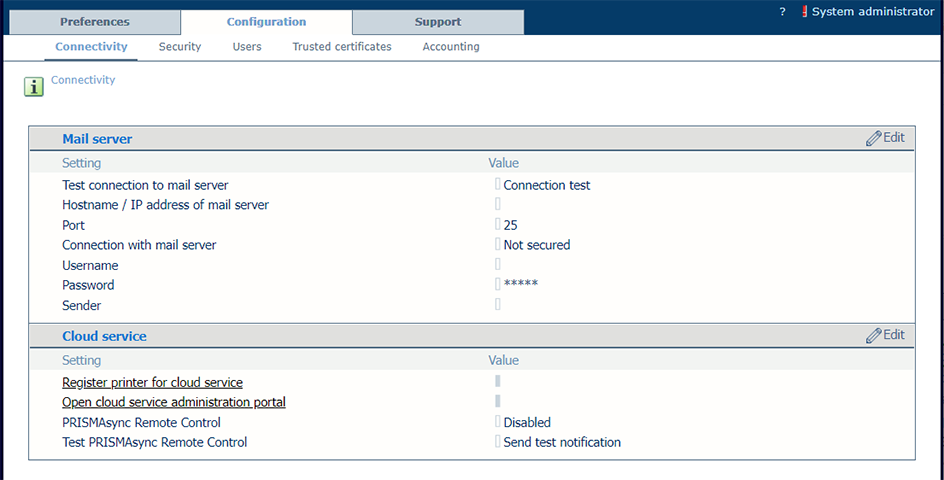Open the Trusted certificates section
Image resolution: width=944 pixels, height=480 pixels.
(x=342, y=46)
